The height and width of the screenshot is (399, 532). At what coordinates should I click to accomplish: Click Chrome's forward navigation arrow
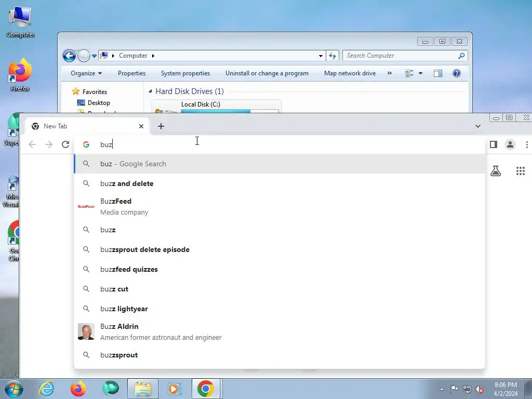click(x=49, y=144)
